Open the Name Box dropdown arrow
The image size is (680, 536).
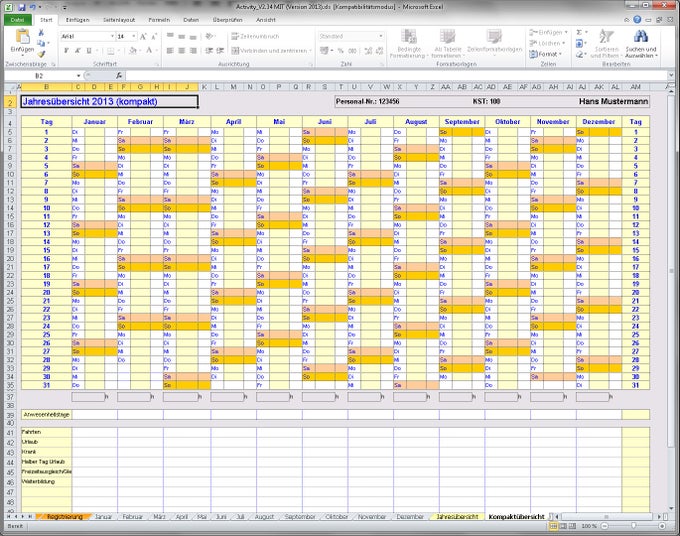(78, 76)
